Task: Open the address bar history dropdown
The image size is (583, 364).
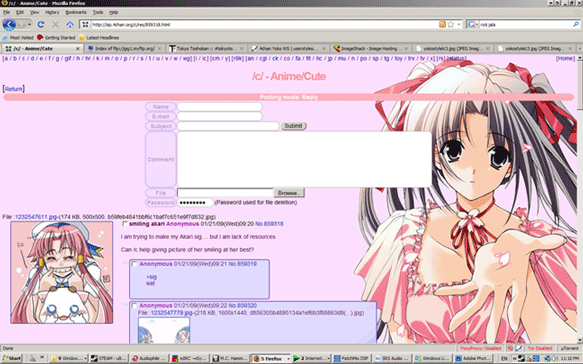Action: pos(459,25)
